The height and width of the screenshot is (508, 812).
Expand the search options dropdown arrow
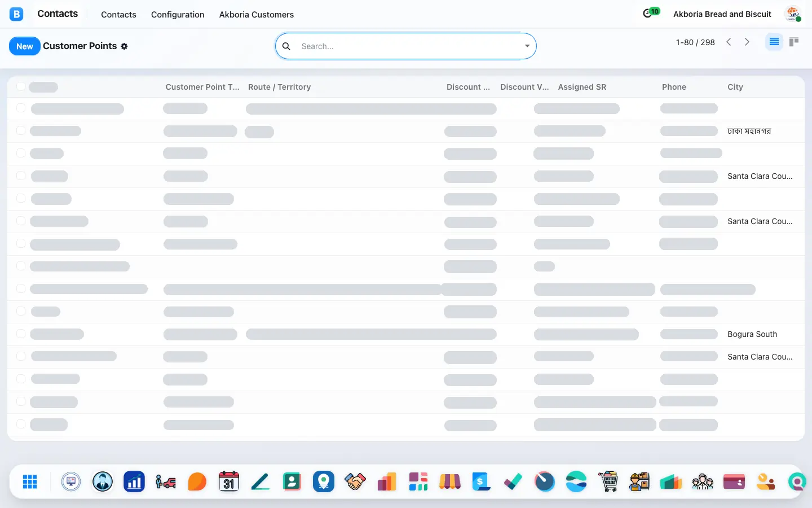pos(527,46)
